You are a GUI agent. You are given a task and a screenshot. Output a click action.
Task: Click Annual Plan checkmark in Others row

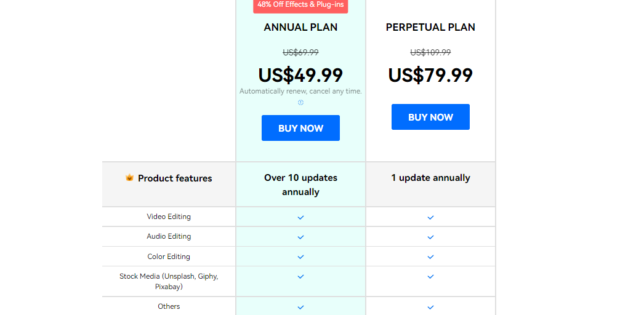click(x=300, y=307)
